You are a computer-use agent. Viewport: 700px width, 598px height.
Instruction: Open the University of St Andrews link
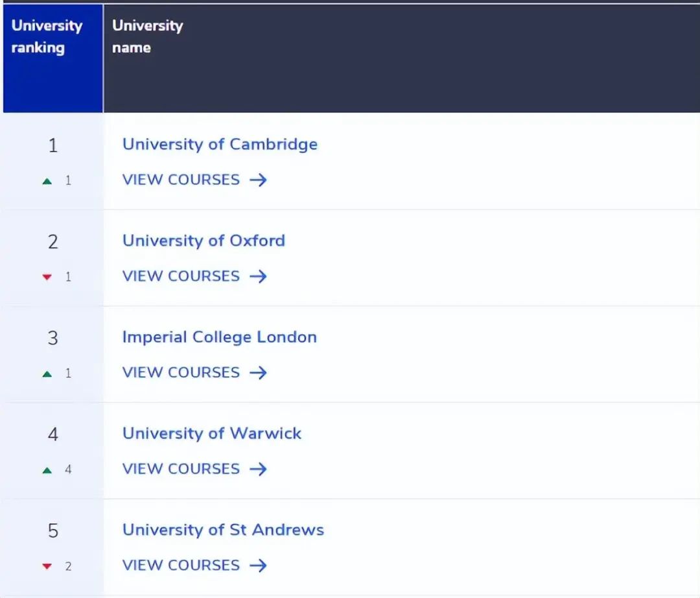(223, 529)
